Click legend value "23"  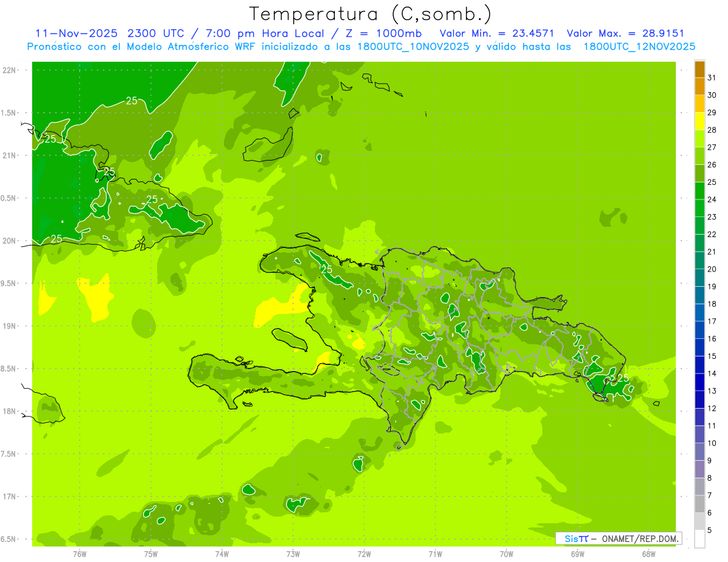click(712, 216)
